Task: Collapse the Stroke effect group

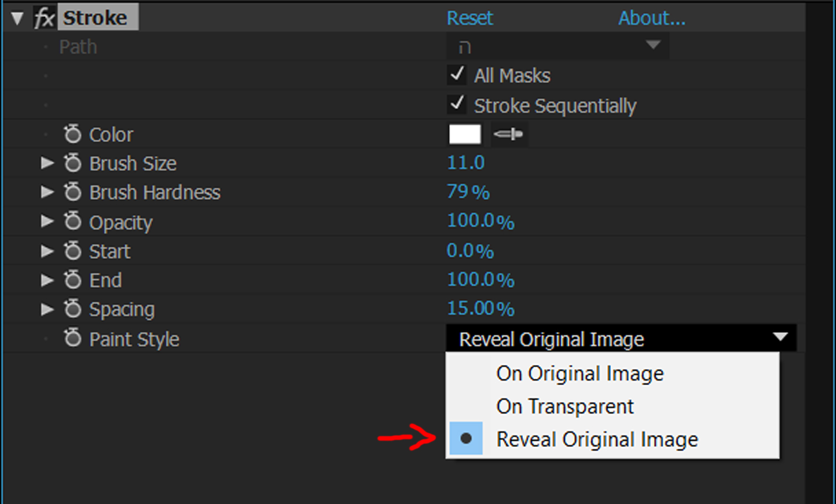Action: [x=17, y=19]
